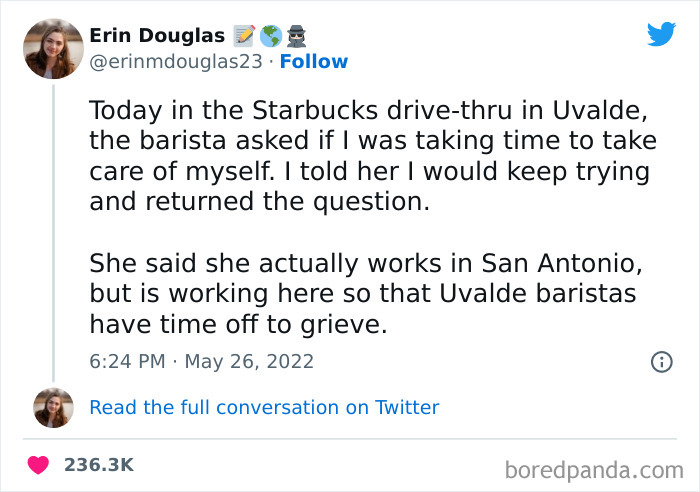Viewport: 700px width, 492px height.
Task: Open Erin Douglas's large profile picture
Action: [53, 48]
